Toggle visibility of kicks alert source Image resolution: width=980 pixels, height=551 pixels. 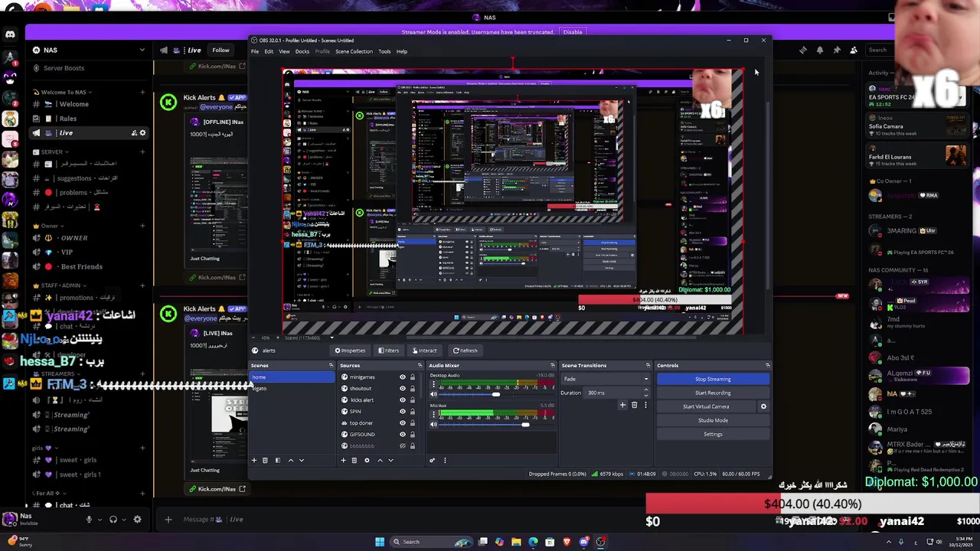click(x=403, y=400)
